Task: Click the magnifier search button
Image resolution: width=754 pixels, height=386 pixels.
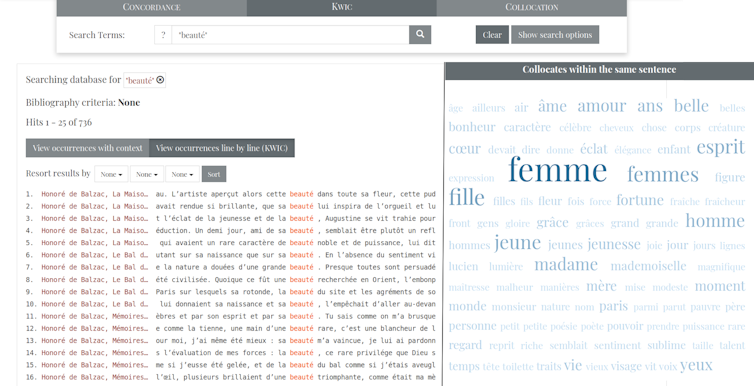Action: 420,35
